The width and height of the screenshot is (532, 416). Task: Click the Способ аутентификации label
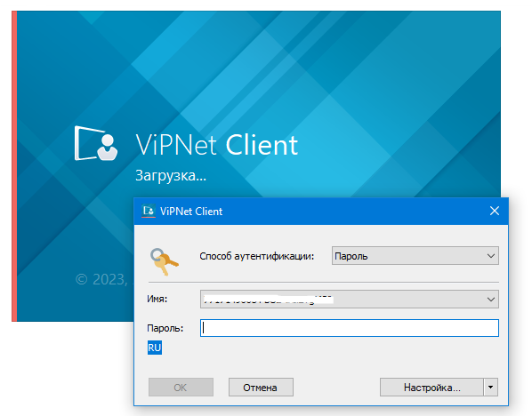point(257,256)
